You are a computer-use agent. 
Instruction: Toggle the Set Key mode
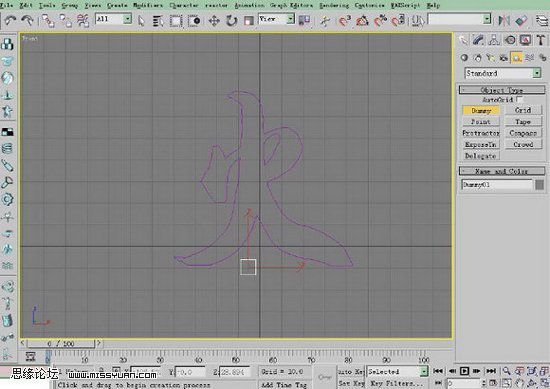pos(351,383)
